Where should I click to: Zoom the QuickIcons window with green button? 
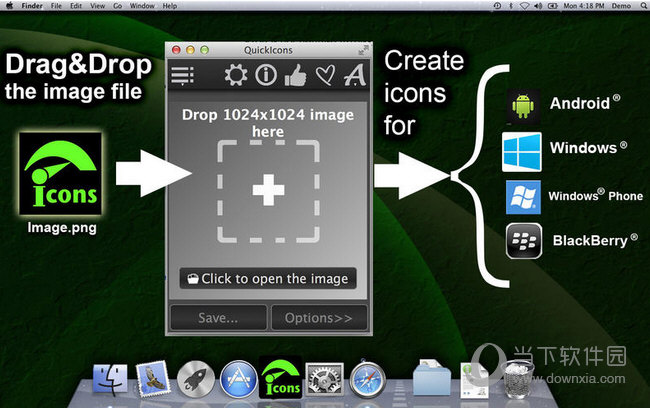(204, 50)
